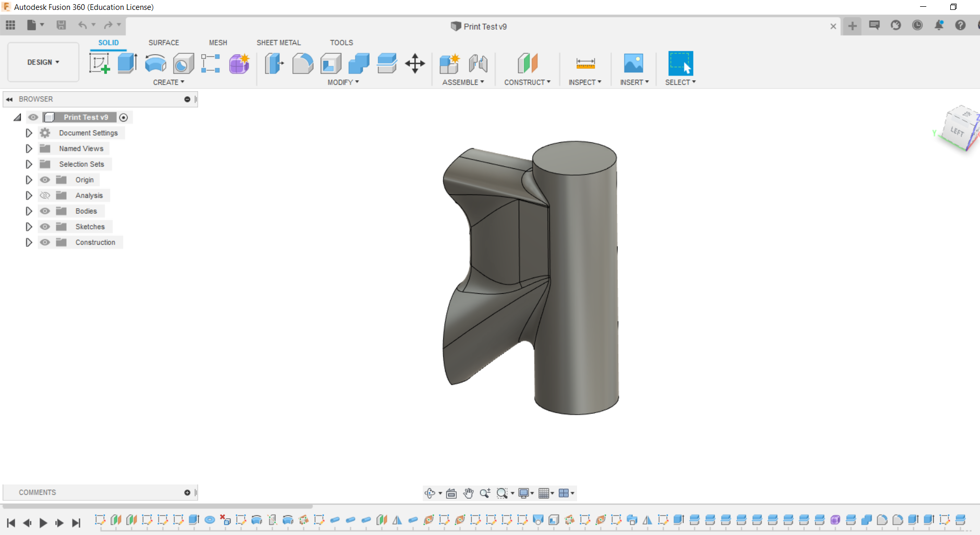The image size is (980, 535).
Task: Open the Inspect menu
Action: pos(585,82)
